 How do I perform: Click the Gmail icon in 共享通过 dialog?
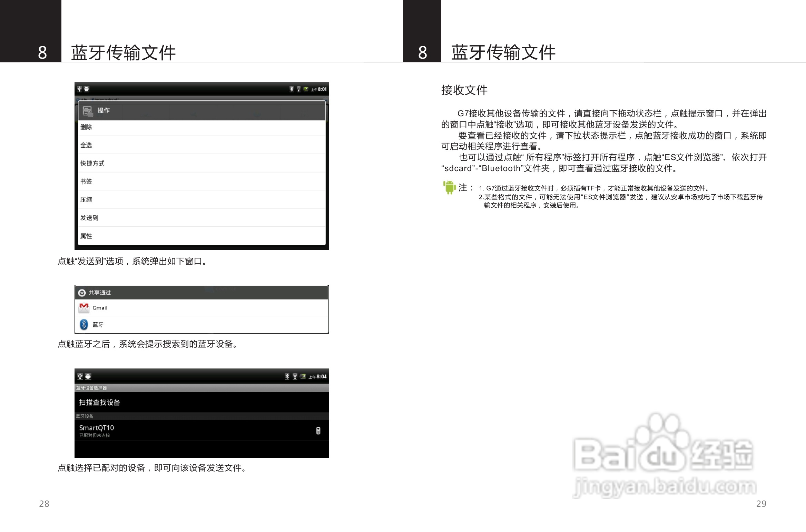tap(84, 308)
